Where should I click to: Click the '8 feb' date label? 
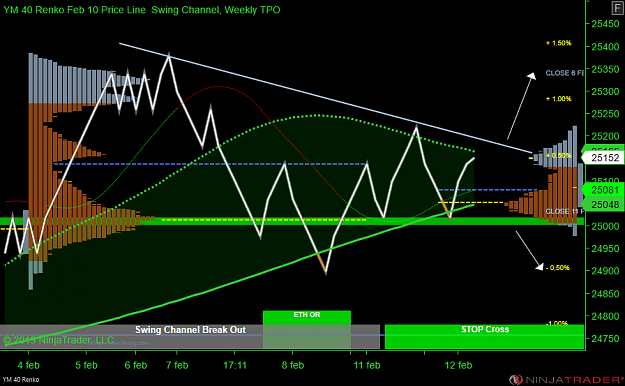[x=293, y=365]
